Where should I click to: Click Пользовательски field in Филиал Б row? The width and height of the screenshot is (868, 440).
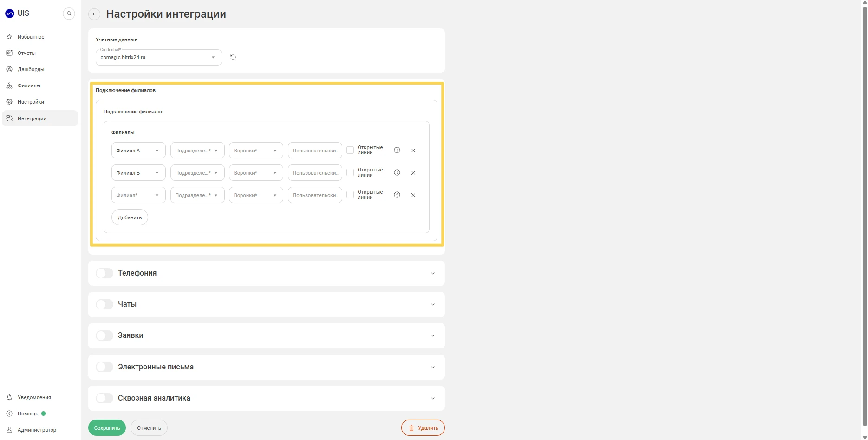click(315, 173)
